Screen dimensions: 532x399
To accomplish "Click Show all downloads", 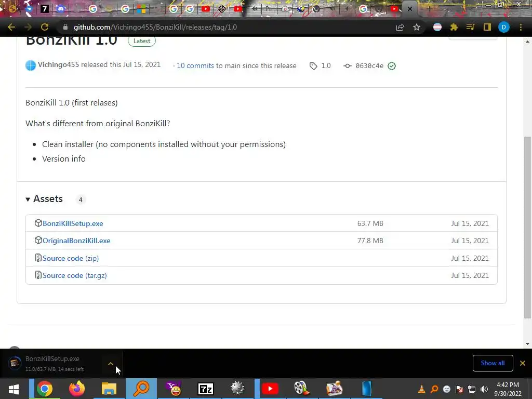I will [x=493, y=363].
